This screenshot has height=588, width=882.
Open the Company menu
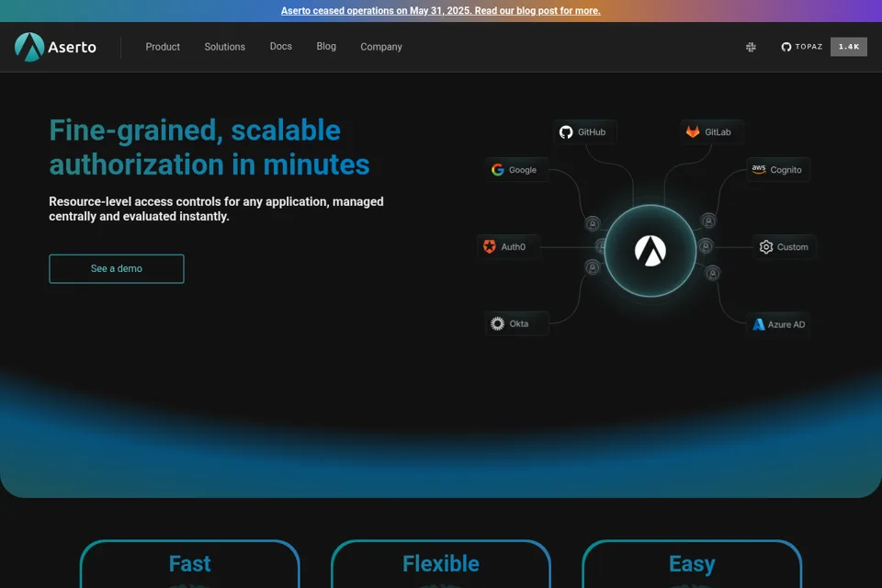tap(380, 47)
